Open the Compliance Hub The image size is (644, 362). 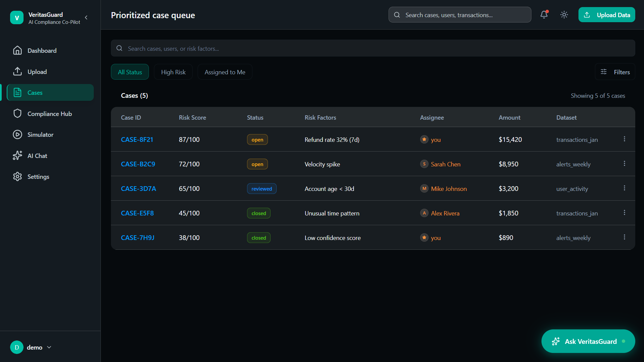click(50, 114)
